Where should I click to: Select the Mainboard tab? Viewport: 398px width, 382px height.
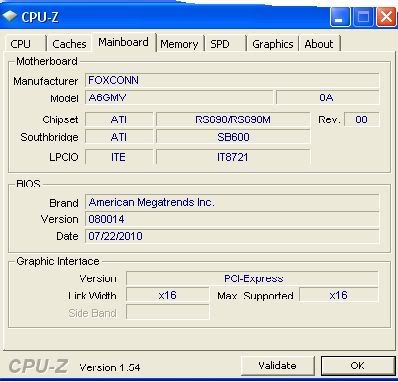(124, 42)
